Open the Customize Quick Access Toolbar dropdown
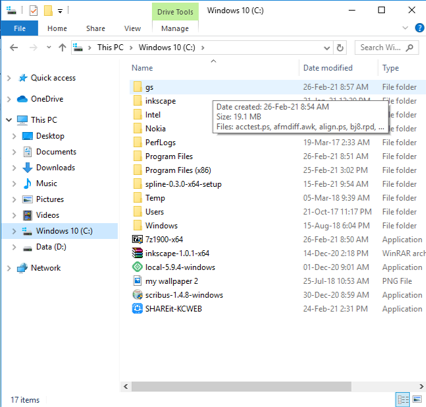Screen dimensions: 426x407 pos(60,11)
